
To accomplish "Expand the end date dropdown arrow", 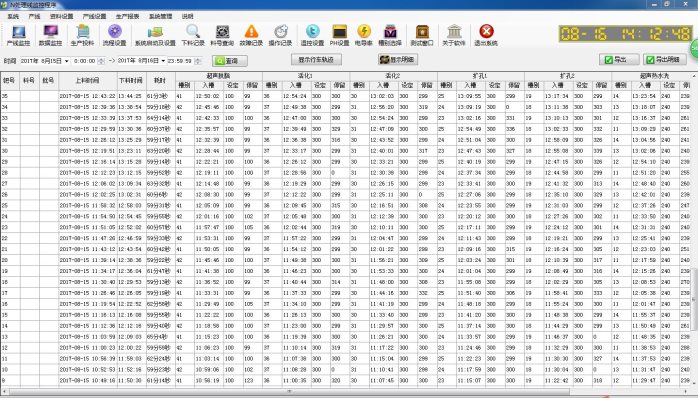I will click(x=163, y=61).
